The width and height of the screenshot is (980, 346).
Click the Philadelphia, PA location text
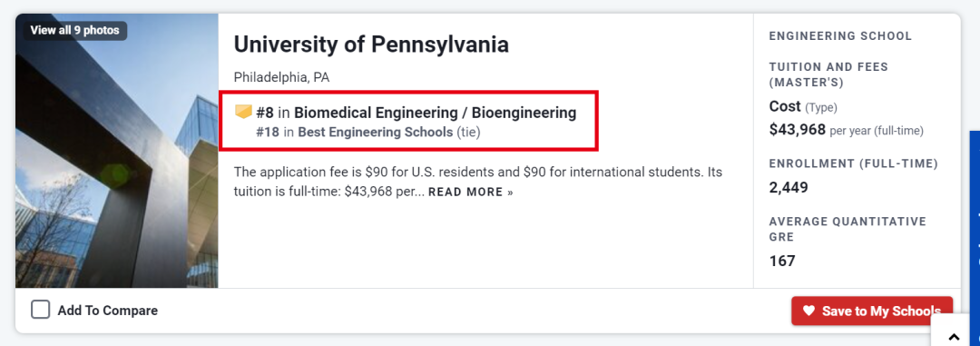pos(281,77)
